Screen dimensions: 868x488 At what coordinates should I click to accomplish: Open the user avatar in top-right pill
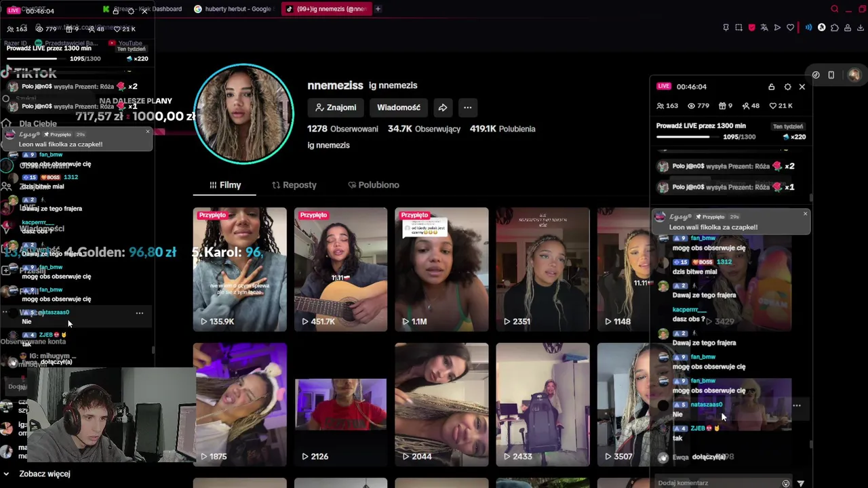[x=854, y=75]
